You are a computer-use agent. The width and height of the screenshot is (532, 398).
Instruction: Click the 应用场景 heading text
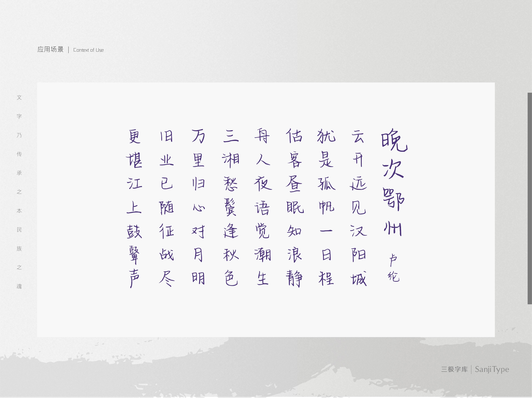click(x=51, y=50)
